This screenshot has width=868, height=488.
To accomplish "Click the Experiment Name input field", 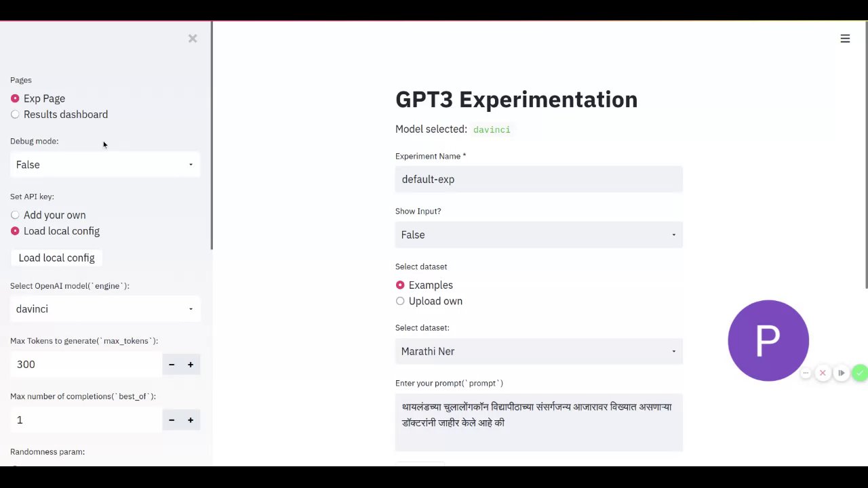I will [x=539, y=179].
